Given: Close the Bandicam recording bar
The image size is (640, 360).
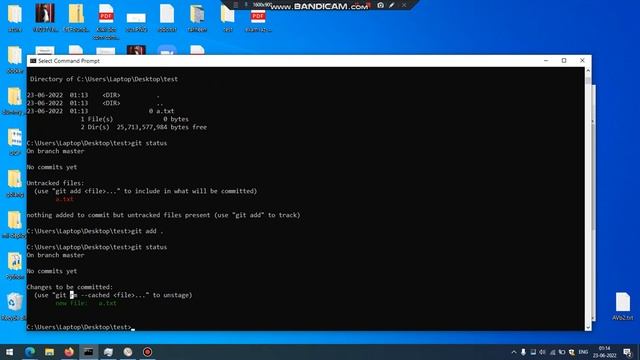Looking at the screenshot, I should [404, 5].
